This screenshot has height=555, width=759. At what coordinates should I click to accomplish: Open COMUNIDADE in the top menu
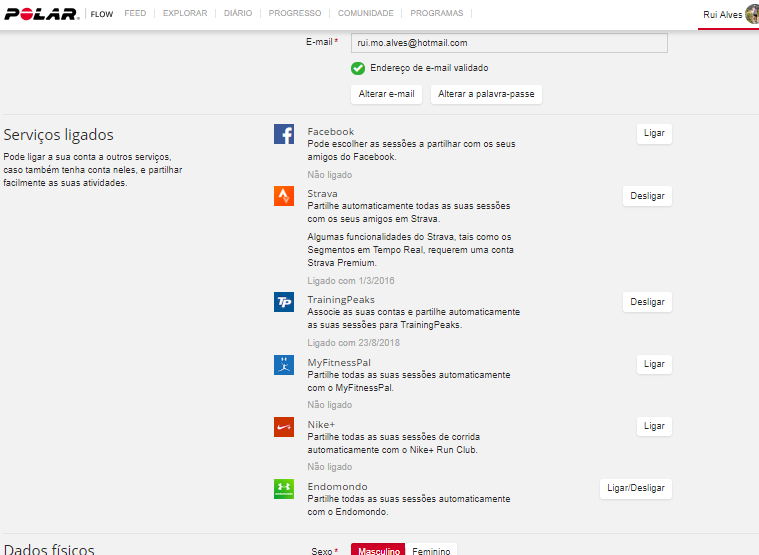[365, 14]
